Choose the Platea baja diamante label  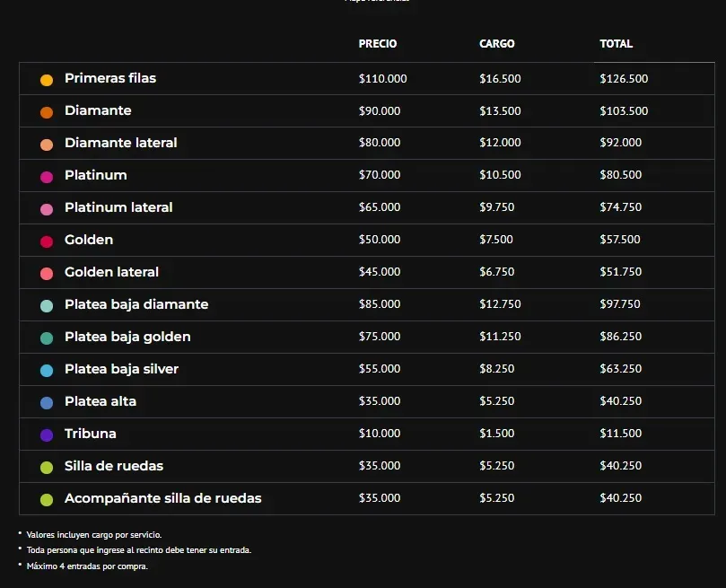pyautogui.click(x=136, y=304)
